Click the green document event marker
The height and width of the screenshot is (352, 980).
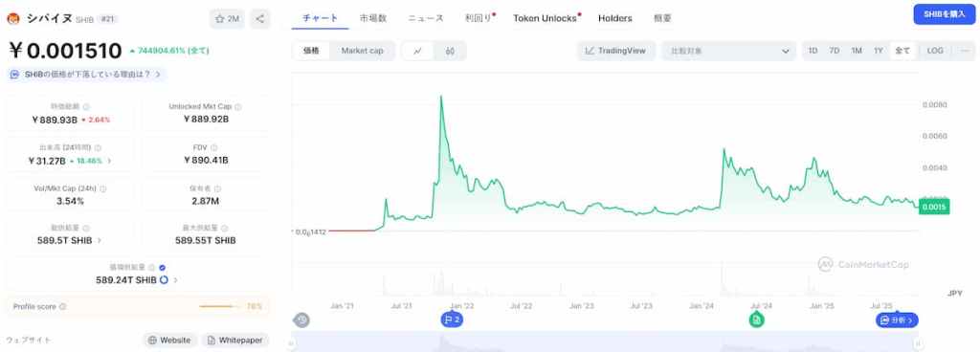click(756, 320)
